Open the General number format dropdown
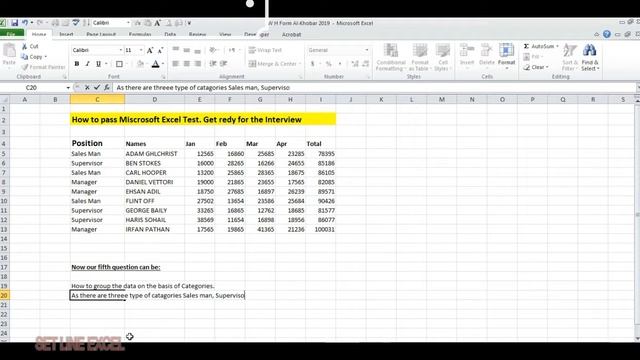Viewport: 640px width, 360px height. tap(367, 50)
